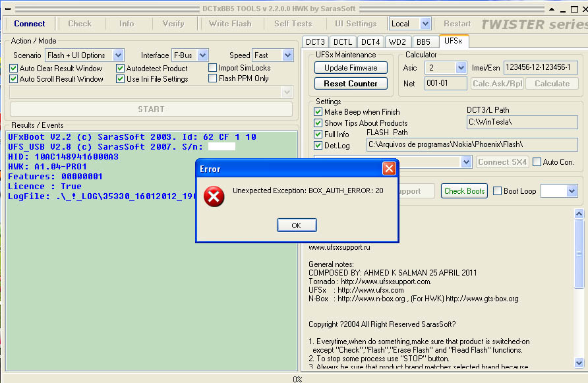The height and width of the screenshot is (383, 588).
Task: Click the notes scrollbar down arrow
Action: [x=579, y=363]
